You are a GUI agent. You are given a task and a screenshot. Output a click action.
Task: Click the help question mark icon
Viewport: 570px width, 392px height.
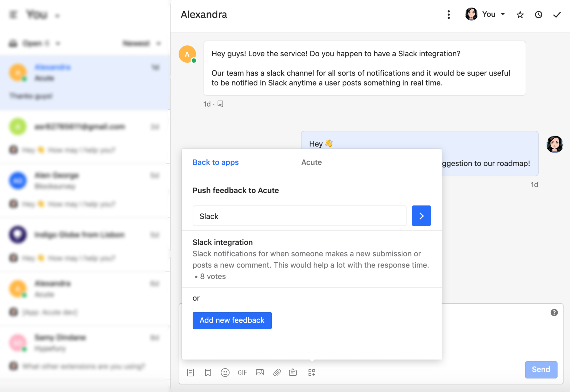tap(554, 313)
